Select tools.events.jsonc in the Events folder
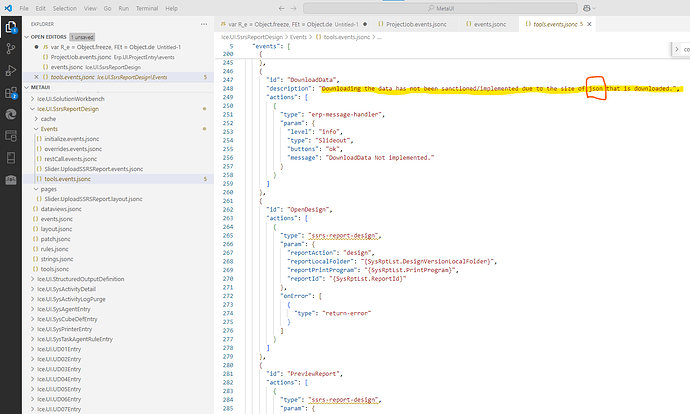 67,179
